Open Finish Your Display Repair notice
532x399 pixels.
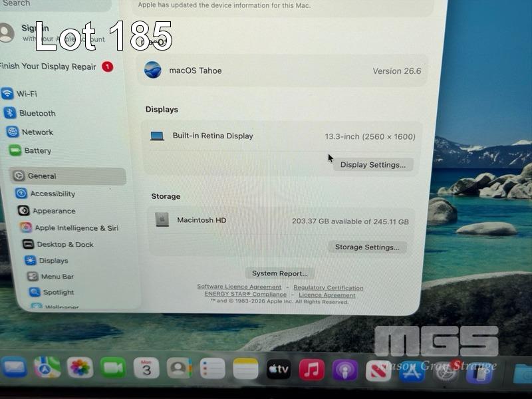point(56,66)
